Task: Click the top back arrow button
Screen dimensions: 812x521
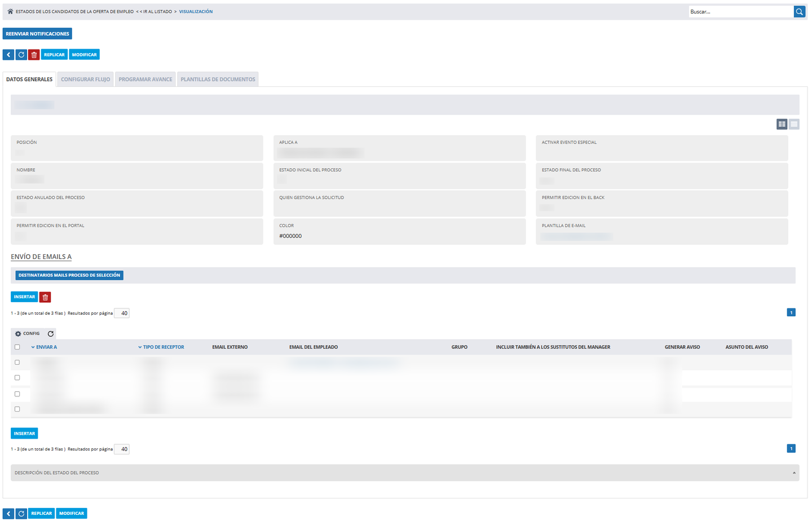Action: pos(8,55)
